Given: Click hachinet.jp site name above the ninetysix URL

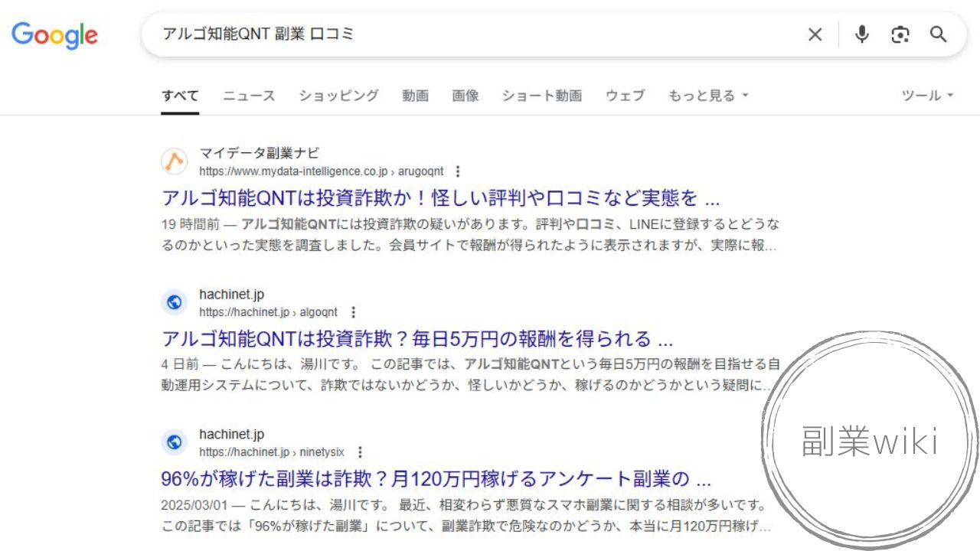Looking at the screenshot, I should (x=231, y=434).
